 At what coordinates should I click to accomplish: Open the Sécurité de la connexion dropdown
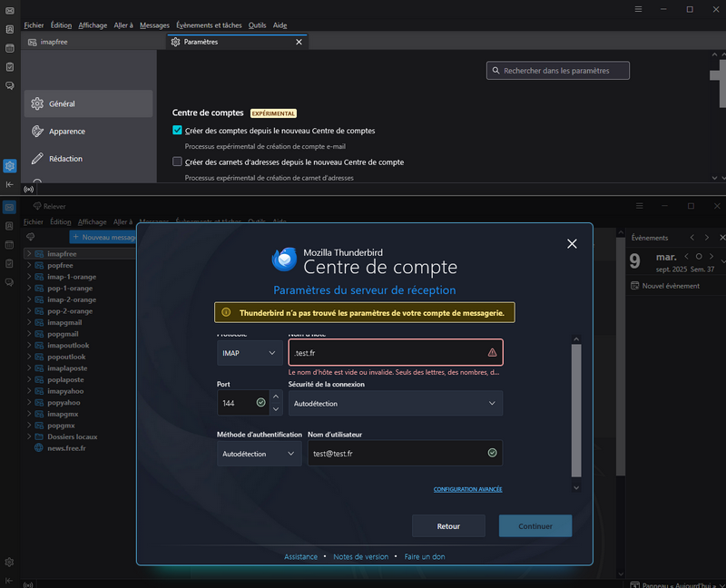tap(395, 403)
